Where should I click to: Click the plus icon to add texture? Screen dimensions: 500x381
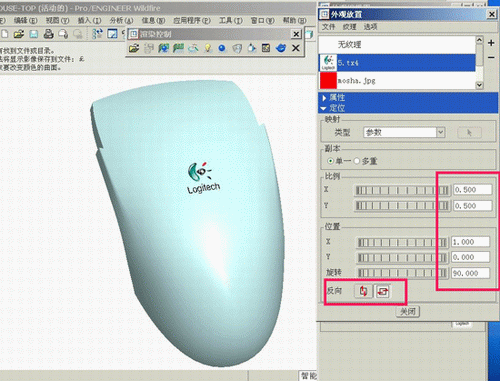tap(491, 43)
